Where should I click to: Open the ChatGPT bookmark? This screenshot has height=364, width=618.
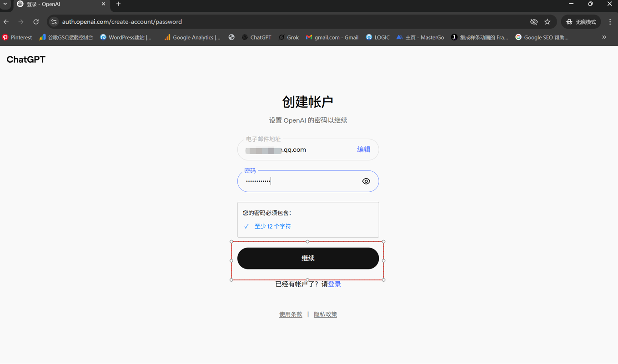pyautogui.click(x=256, y=37)
